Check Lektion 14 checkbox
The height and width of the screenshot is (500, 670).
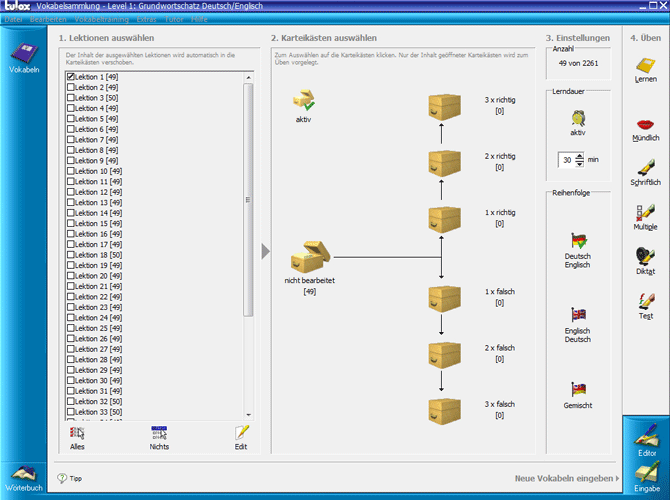click(71, 213)
